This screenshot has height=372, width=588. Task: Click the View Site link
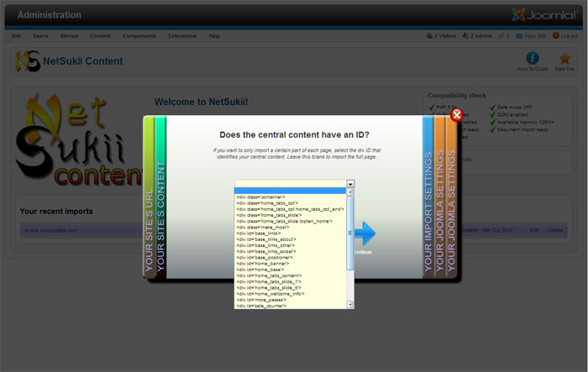tap(535, 36)
